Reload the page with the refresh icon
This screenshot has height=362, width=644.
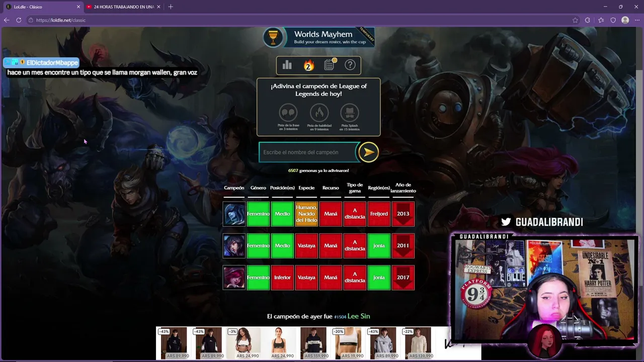tap(19, 20)
